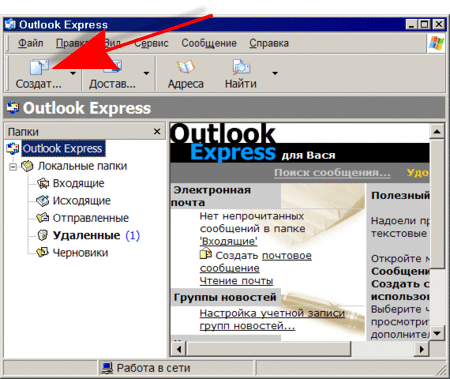Click the vertical scrollbar down arrow
The height and width of the screenshot is (379, 450).
tap(437, 333)
